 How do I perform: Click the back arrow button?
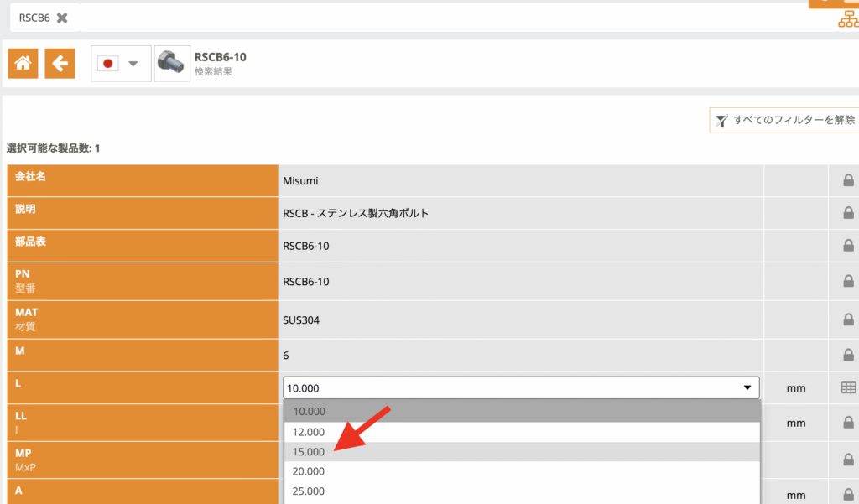(60, 63)
